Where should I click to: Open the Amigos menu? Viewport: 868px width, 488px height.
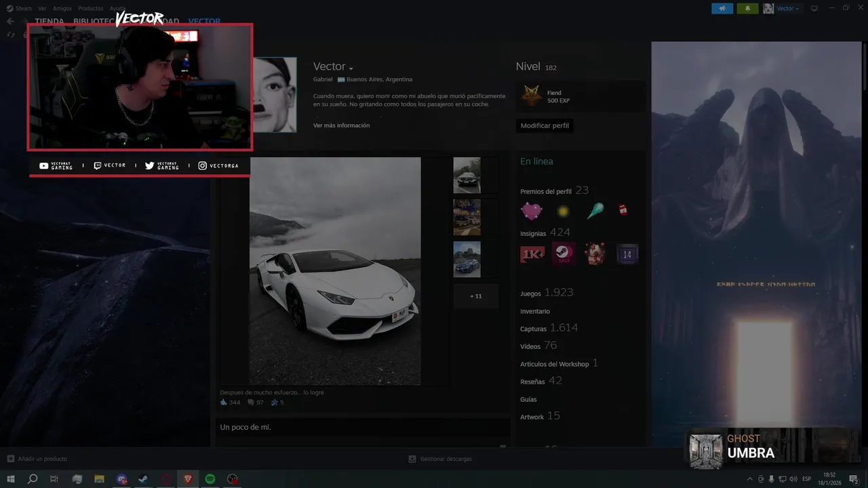62,9
